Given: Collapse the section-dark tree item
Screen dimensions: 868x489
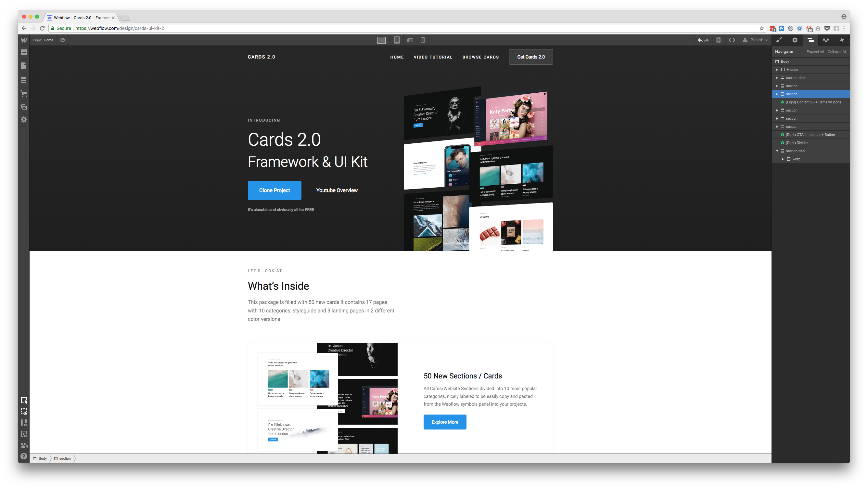Looking at the screenshot, I should coord(777,151).
